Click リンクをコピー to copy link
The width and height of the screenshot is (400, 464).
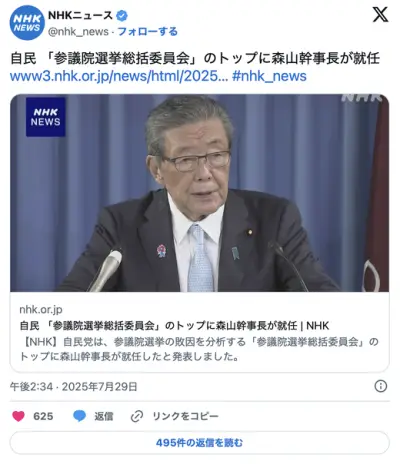point(185,416)
